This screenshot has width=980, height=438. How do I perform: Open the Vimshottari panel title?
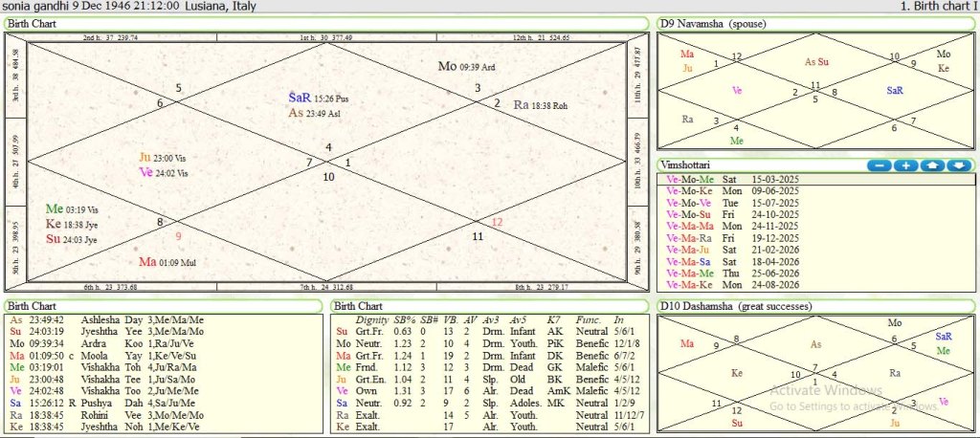[684, 165]
